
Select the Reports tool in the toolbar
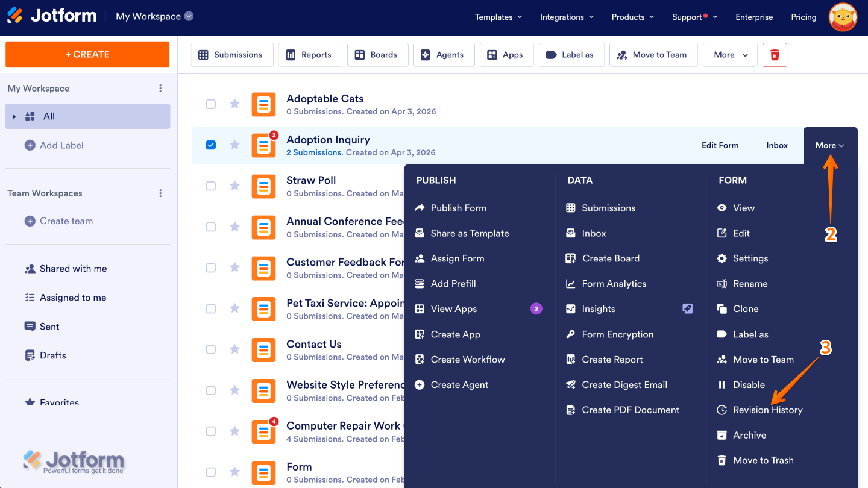[x=310, y=54]
